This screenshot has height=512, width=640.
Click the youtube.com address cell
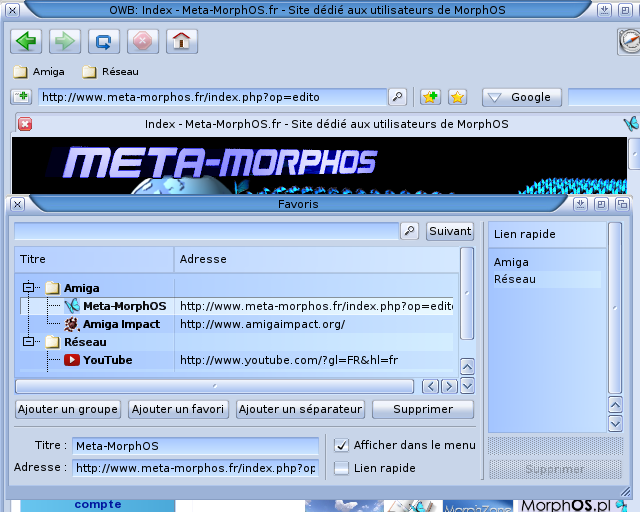[x=289, y=360]
